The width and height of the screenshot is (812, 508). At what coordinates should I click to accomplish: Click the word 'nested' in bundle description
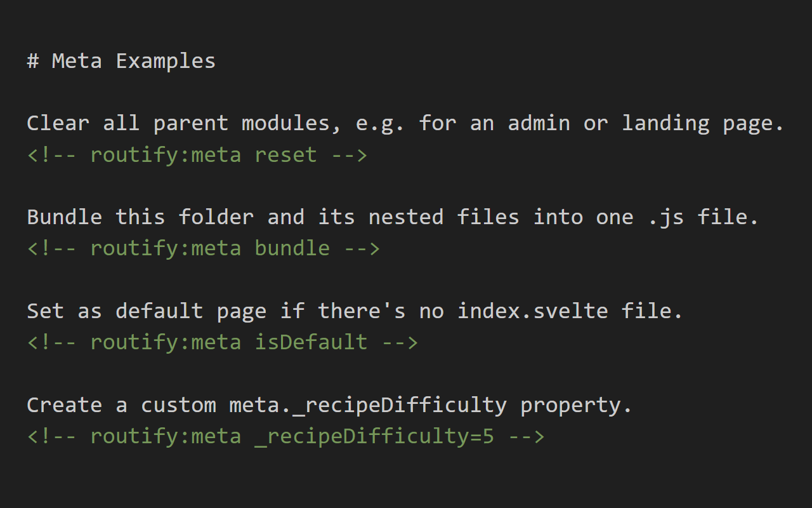point(406,217)
